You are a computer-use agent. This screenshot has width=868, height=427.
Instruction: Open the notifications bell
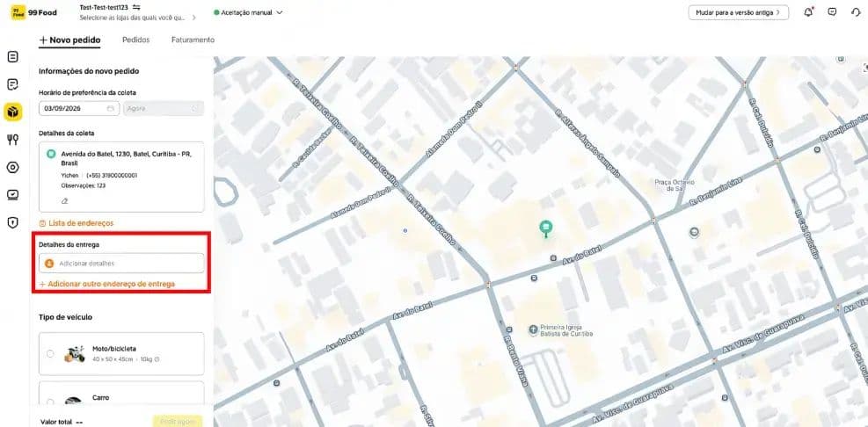(x=808, y=12)
